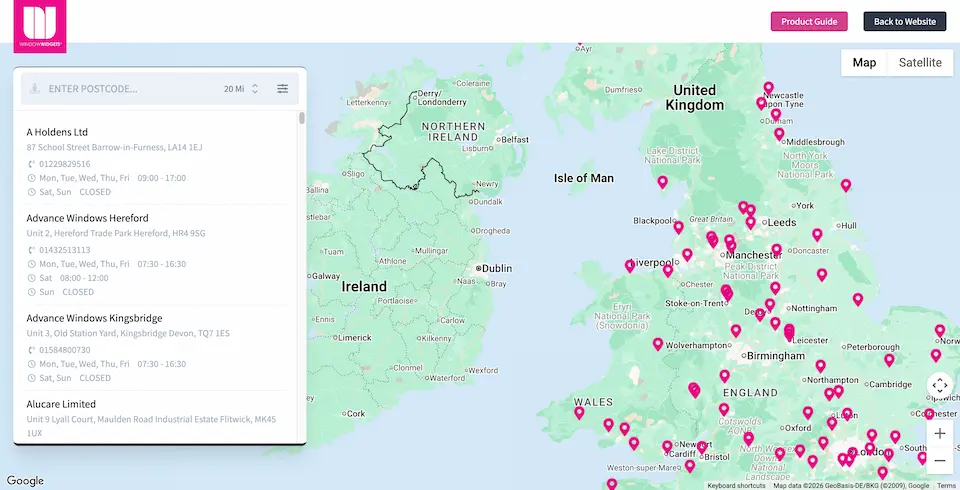Open map camera controls
The image size is (960, 490).
point(940,385)
